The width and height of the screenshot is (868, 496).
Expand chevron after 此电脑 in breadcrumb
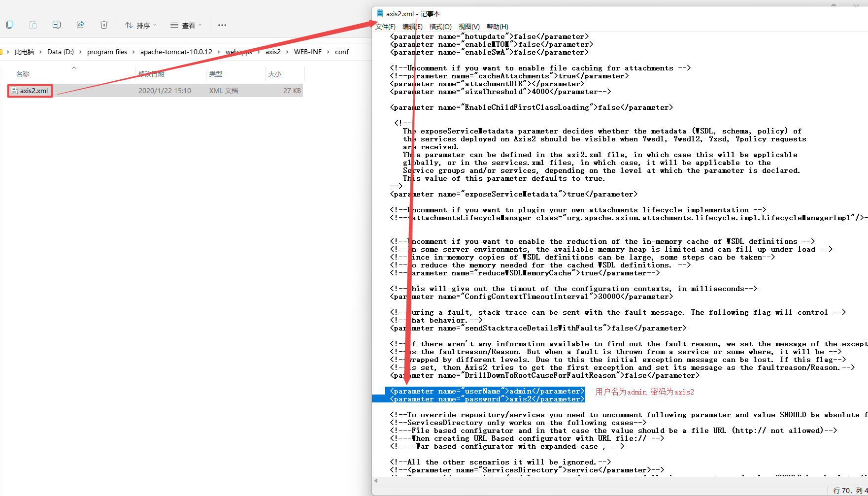tap(40, 52)
